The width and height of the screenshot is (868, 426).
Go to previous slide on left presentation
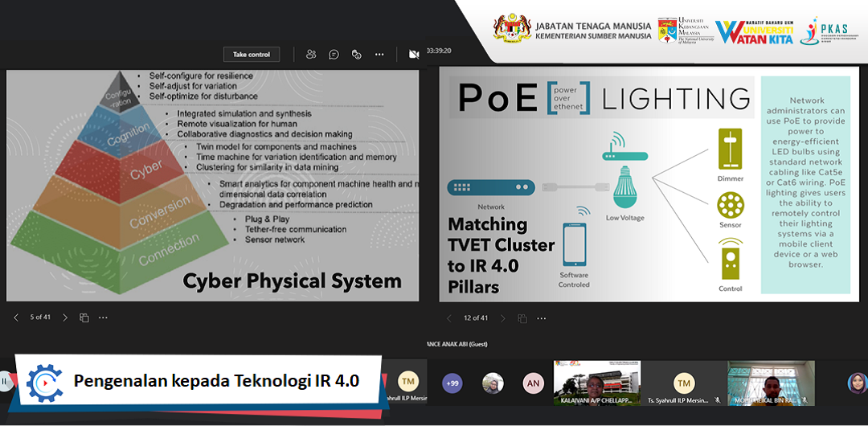(16, 317)
